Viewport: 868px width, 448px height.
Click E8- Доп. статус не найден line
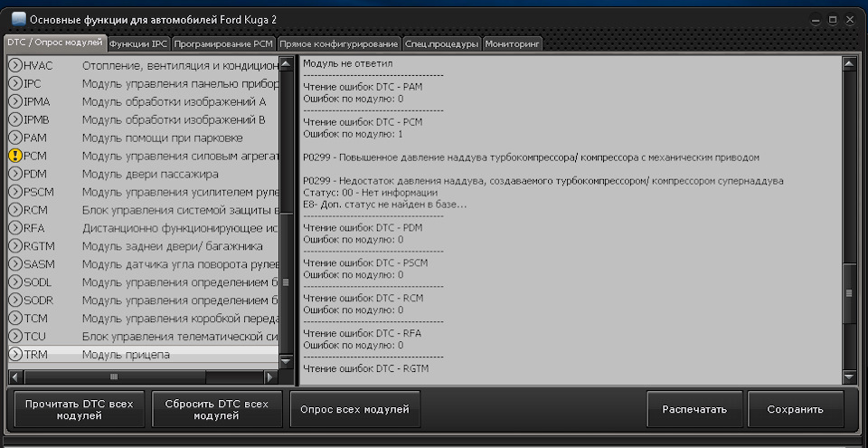pos(385,204)
